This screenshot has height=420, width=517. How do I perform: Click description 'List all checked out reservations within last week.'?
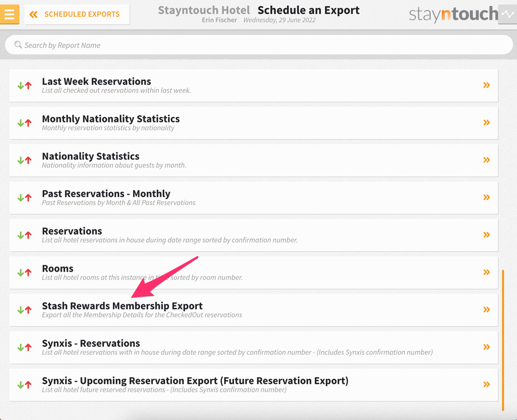tap(116, 91)
